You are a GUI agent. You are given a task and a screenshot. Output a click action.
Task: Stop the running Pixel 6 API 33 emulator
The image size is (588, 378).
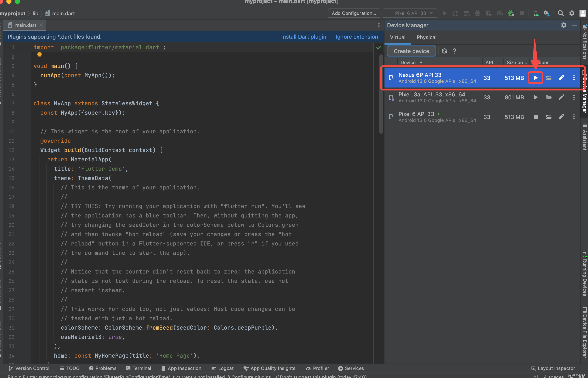[x=536, y=117]
